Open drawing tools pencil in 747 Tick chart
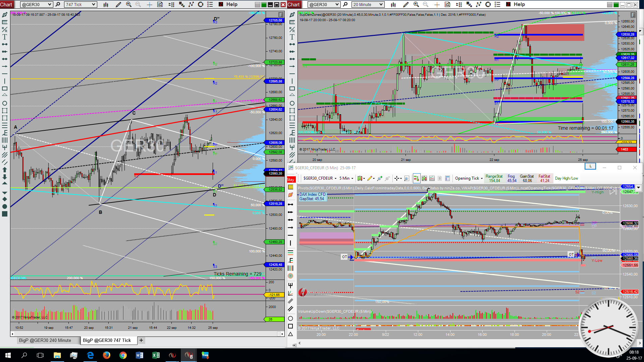Screen dimensions: 644x362 pos(118,4)
